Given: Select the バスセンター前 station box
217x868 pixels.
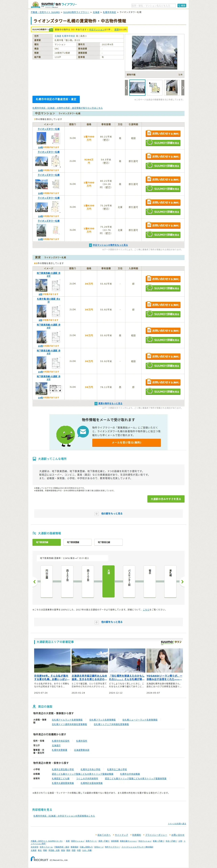Looking at the screenshot, I should (x=129, y=581).
